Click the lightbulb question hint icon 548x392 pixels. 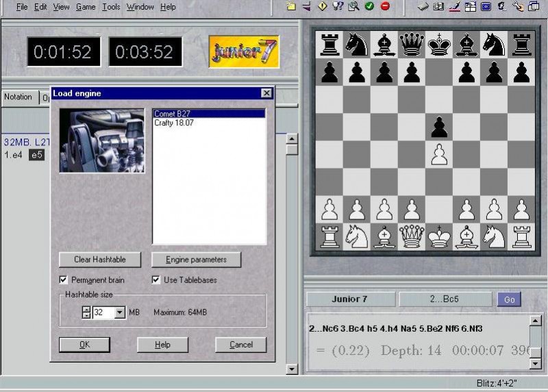click(x=338, y=6)
